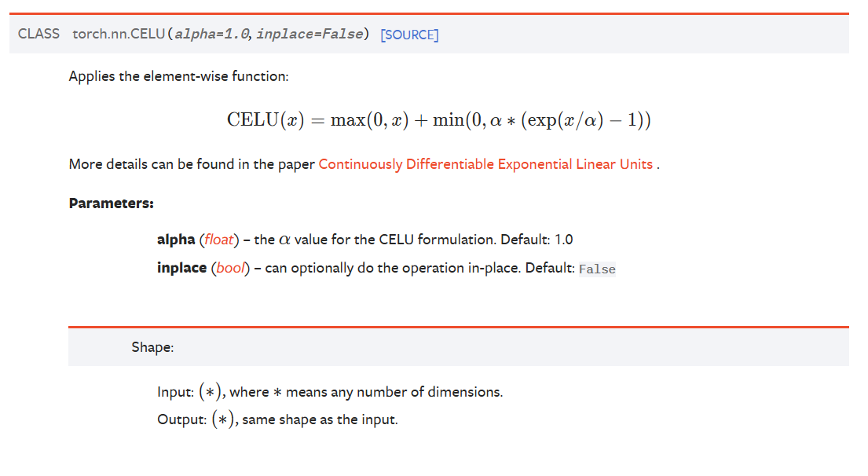Click the CLASS label in header
Viewport: 868px width, 476px height.
click(38, 34)
